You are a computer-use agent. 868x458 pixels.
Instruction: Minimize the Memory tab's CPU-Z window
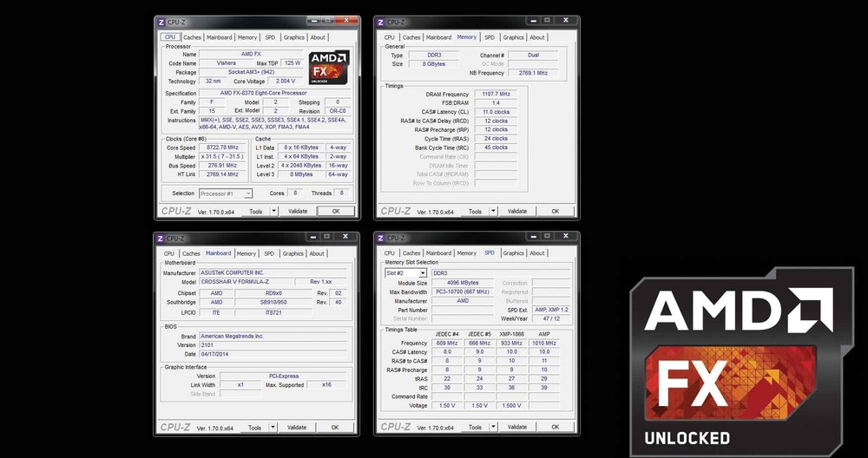532,21
